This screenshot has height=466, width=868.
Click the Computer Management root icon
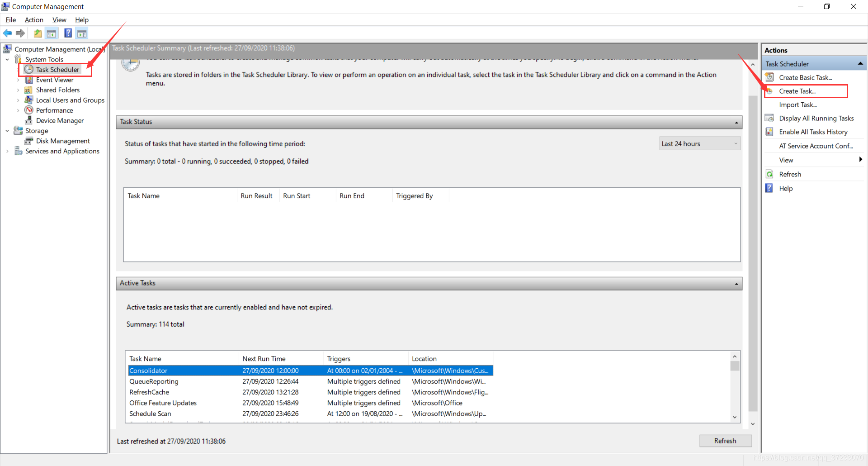[x=7, y=49]
